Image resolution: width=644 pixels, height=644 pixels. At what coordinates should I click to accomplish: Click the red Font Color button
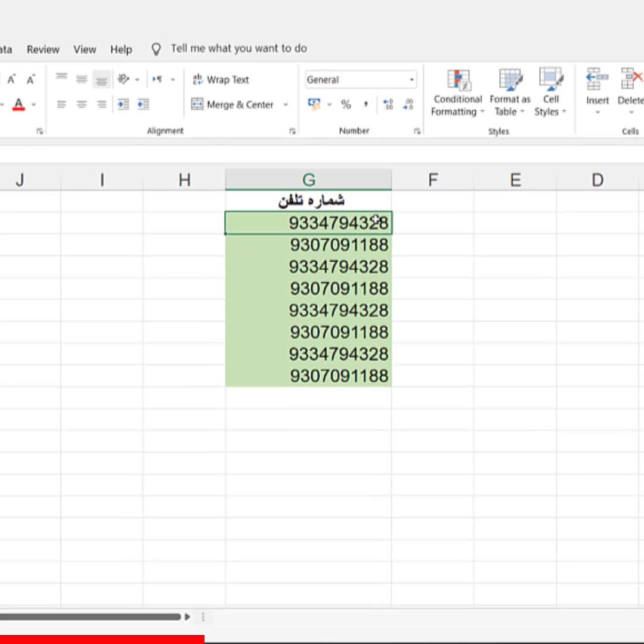point(18,105)
